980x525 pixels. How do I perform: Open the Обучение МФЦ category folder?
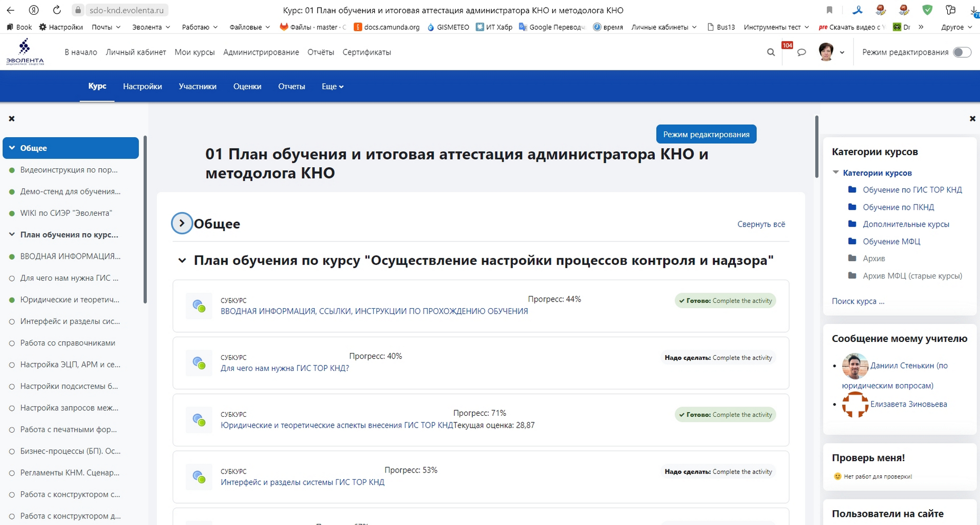point(891,241)
